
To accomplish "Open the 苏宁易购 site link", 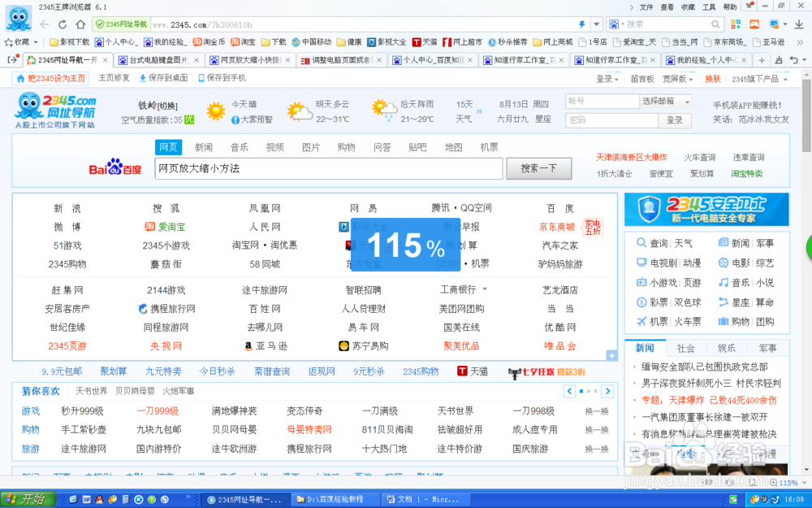I will (x=364, y=346).
